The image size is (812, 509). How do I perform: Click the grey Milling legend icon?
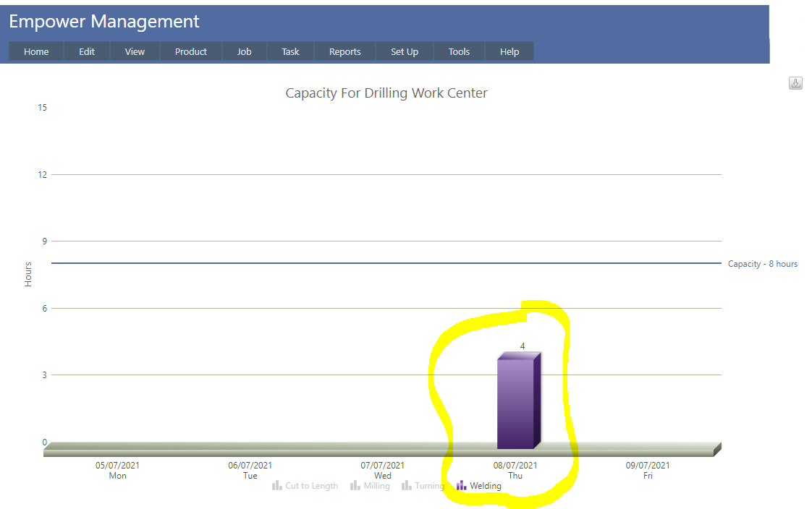[x=355, y=485]
